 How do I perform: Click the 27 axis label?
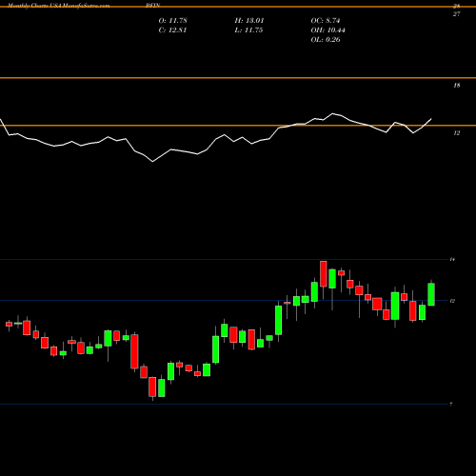point(456,14)
